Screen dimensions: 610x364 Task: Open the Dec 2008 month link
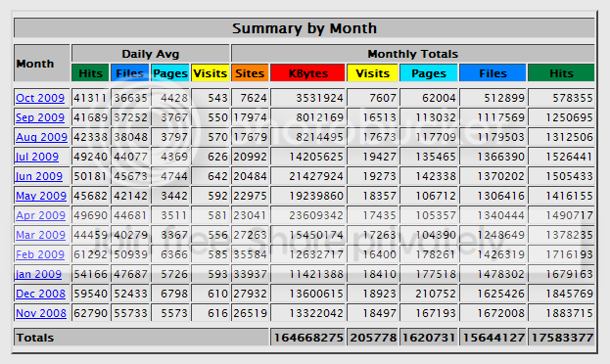(x=40, y=294)
